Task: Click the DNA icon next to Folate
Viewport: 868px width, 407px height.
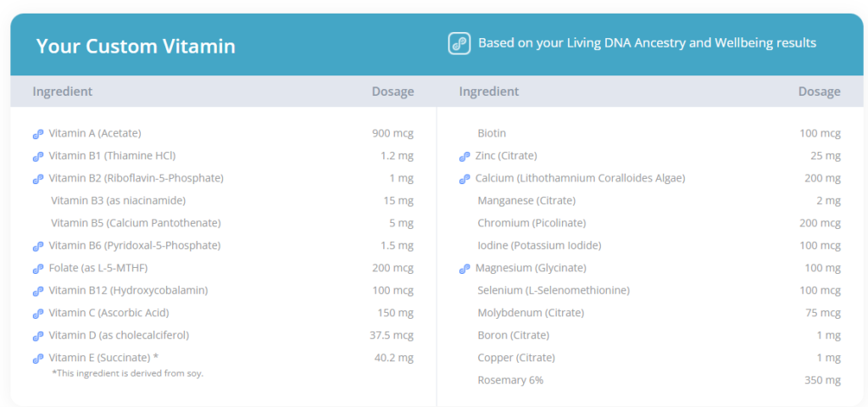Action: pyautogui.click(x=37, y=269)
